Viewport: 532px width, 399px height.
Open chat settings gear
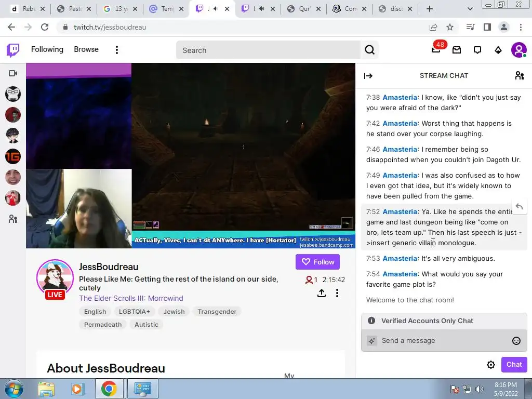point(490,365)
